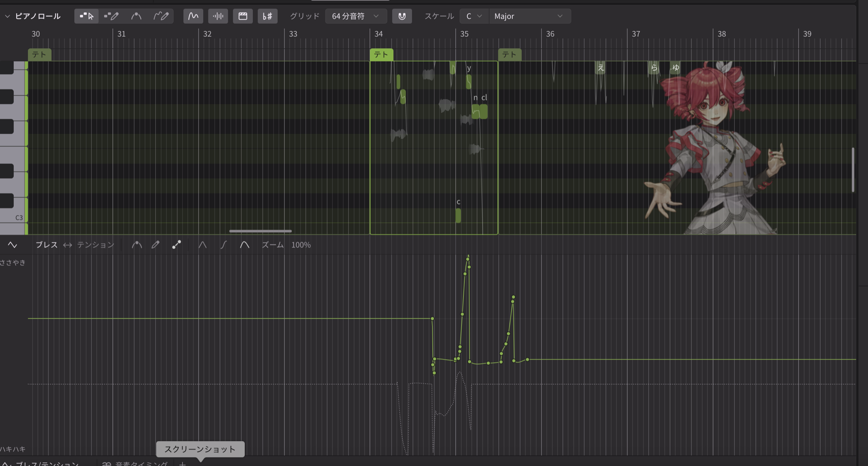Click measure 32 on the ruler

(207, 34)
